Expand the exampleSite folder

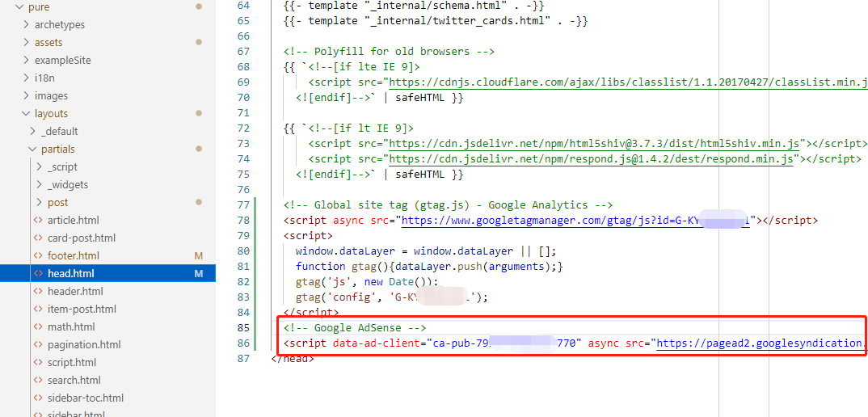[x=26, y=61]
